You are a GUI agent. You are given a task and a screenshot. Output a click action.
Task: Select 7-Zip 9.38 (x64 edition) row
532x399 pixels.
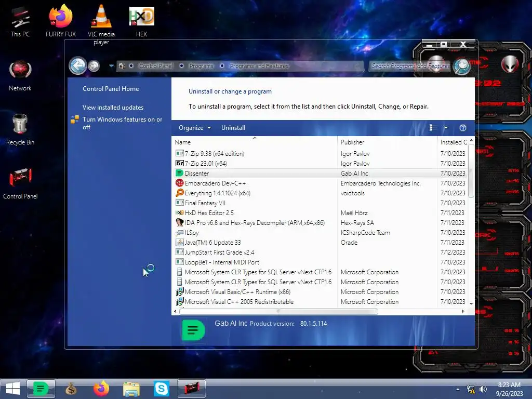tap(320, 154)
